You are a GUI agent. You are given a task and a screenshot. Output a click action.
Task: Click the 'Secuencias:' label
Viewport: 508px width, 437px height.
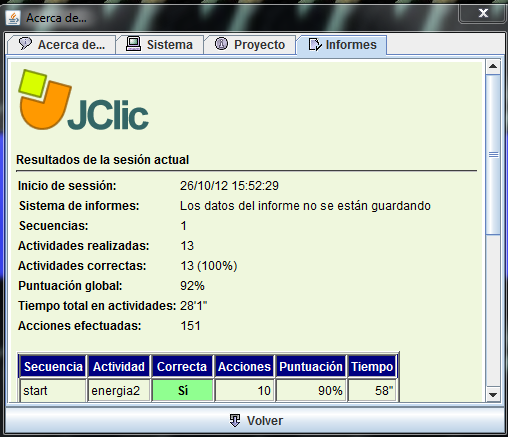pyautogui.click(x=53, y=226)
